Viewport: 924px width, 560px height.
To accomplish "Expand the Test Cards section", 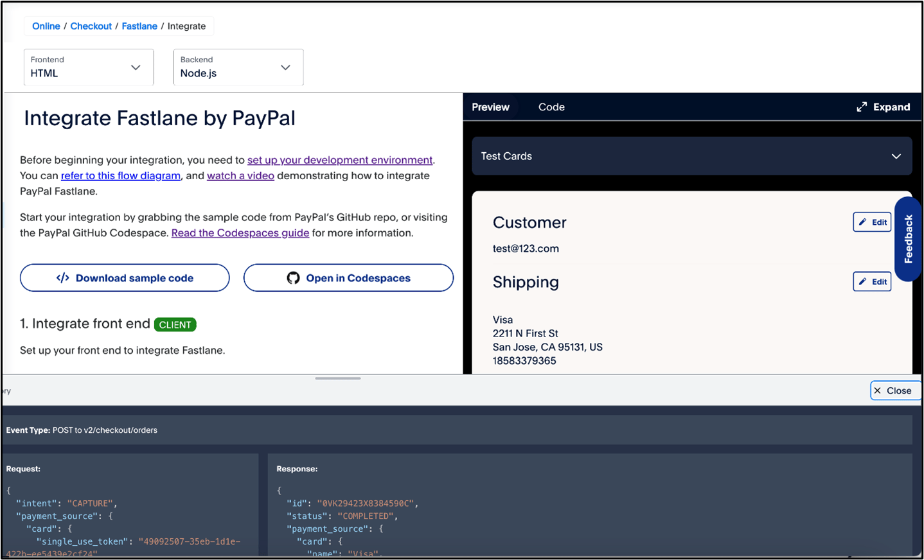I will pyautogui.click(x=691, y=156).
